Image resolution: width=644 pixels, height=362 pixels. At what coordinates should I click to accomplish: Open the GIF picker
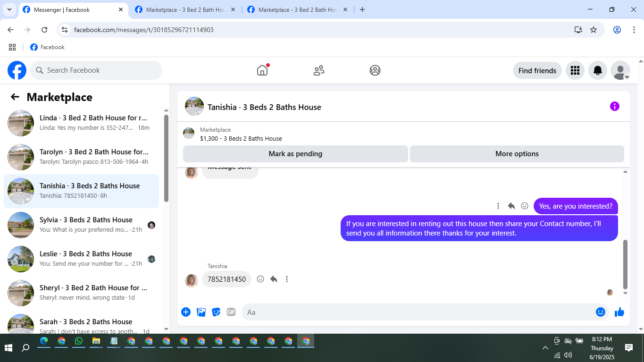click(231, 312)
